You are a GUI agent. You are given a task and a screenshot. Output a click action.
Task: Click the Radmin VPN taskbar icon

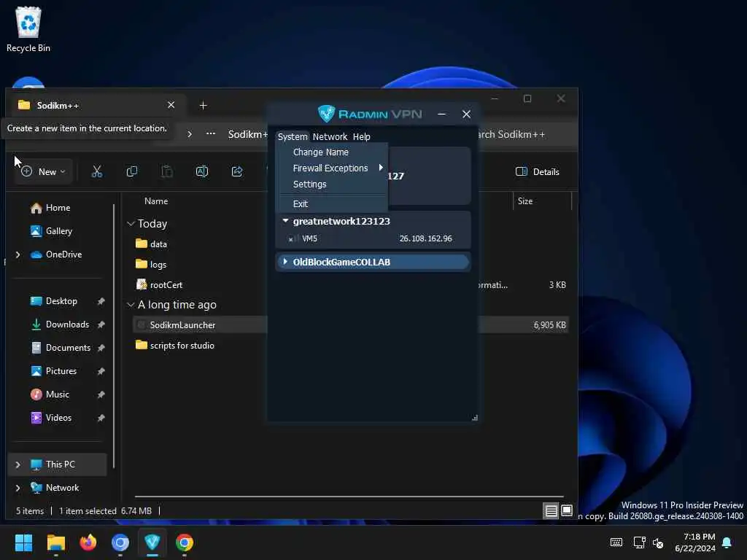coord(152,542)
